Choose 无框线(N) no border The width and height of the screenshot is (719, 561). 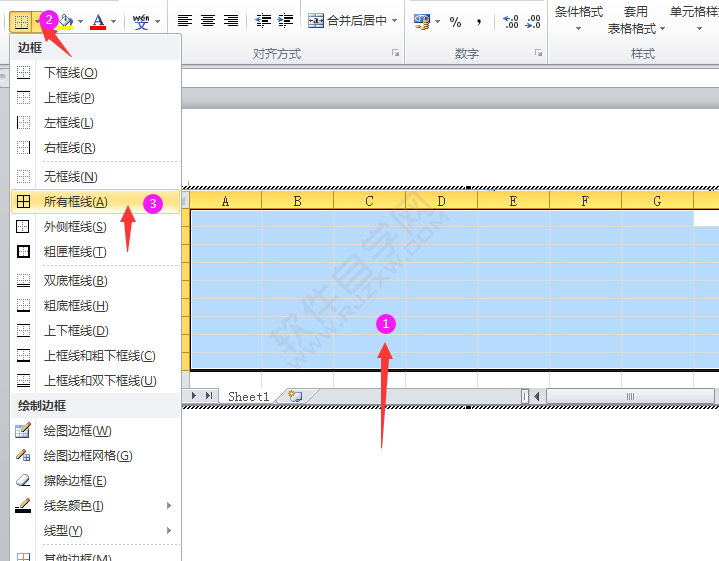click(95, 176)
